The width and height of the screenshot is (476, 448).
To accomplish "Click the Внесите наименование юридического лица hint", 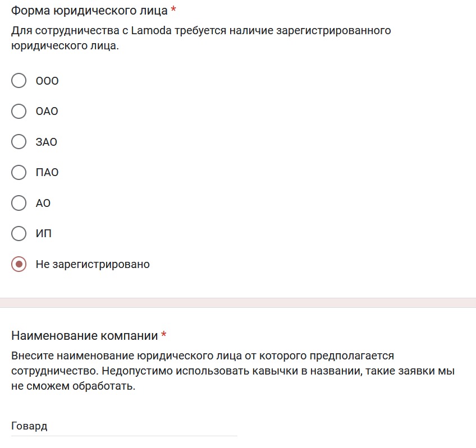I will (233, 371).
